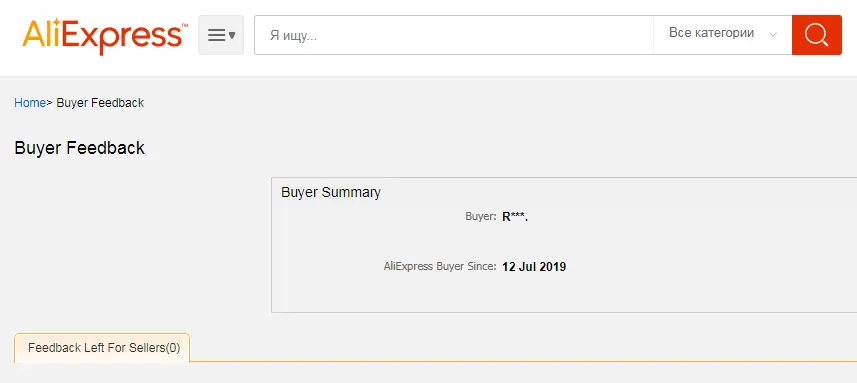Image resolution: width=857 pixels, height=383 pixels.
Task: Click the orange "Ali" part of logo
Action: [42, 34]
